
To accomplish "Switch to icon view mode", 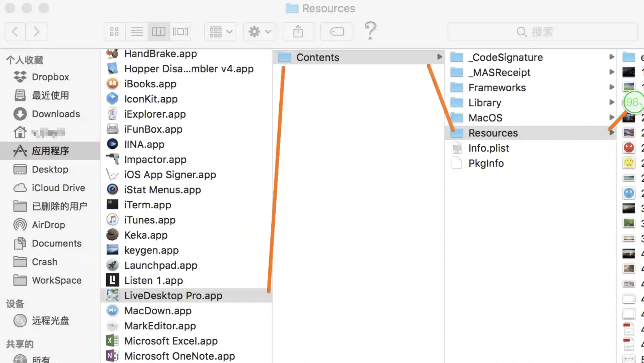I will point(114,32).
